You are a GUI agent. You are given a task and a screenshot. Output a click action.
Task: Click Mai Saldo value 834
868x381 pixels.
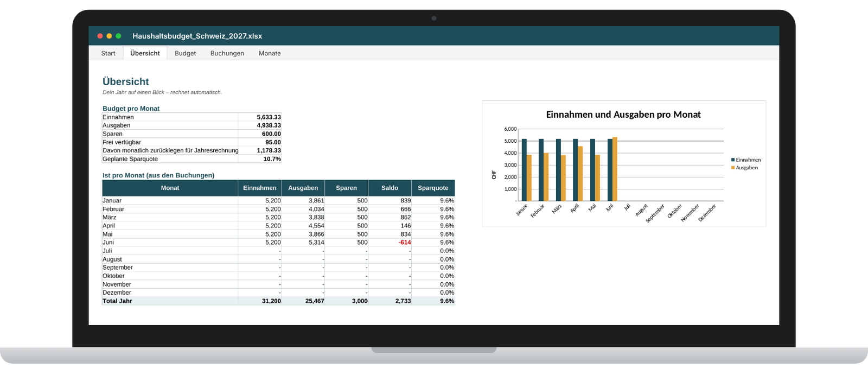click(x=406, y=234)
